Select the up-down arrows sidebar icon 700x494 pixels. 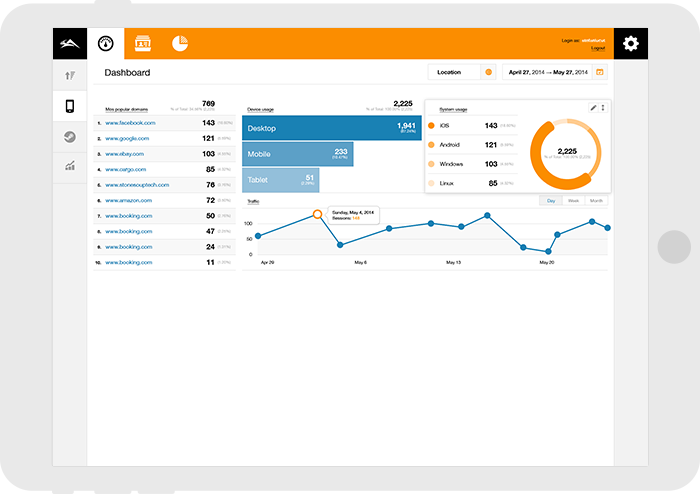69,75
